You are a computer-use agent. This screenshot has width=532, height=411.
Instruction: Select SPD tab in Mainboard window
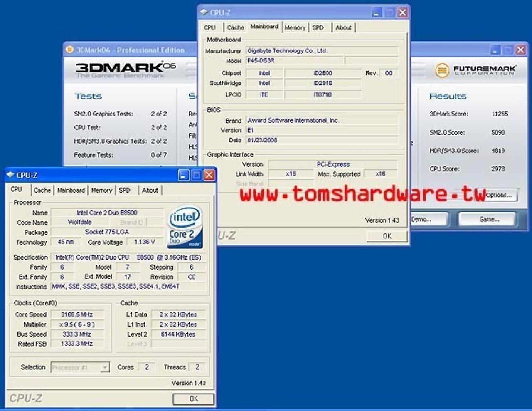pyautogui.click(x=318, y=27)
